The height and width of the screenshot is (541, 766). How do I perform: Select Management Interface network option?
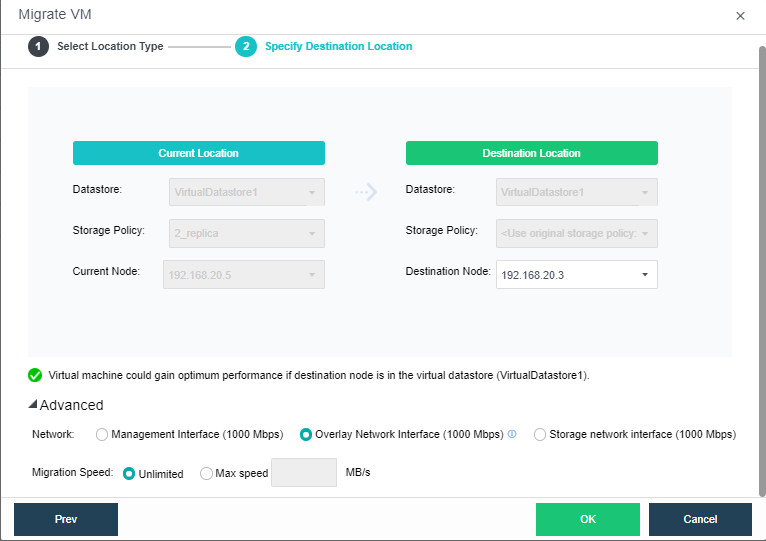(x=102, y=435)
